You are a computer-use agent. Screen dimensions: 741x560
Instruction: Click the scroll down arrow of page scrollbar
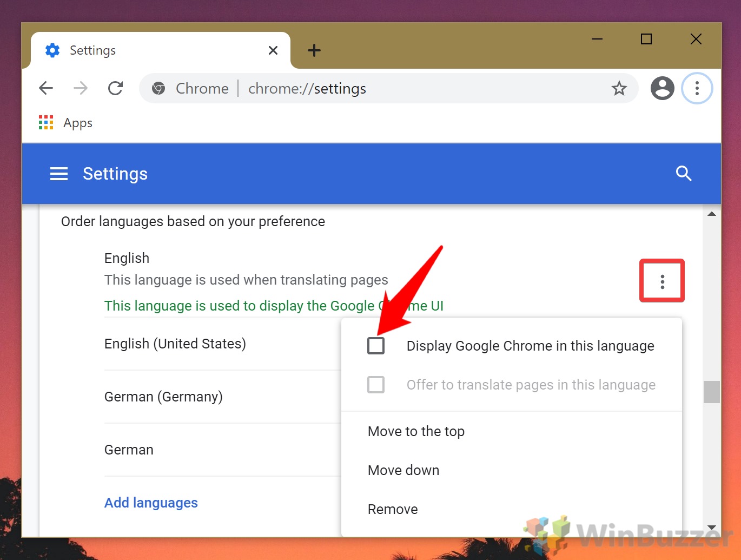[x=712, y=528]
